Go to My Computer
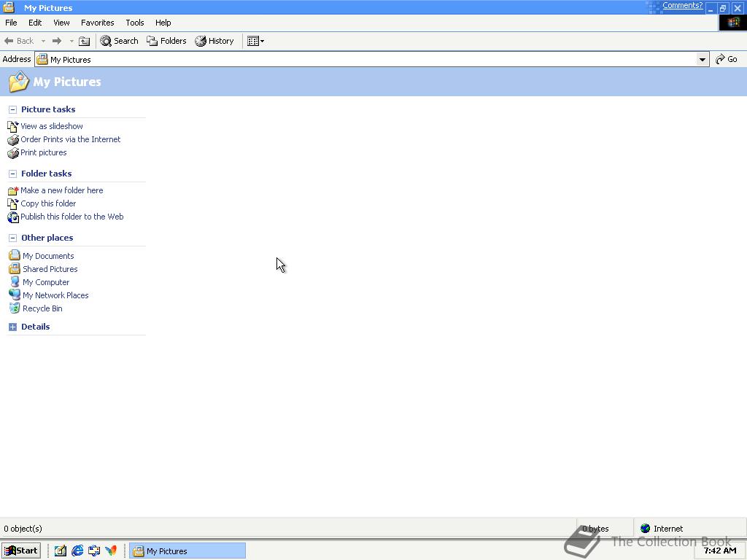The image size is (747, 560). (46, 282)
